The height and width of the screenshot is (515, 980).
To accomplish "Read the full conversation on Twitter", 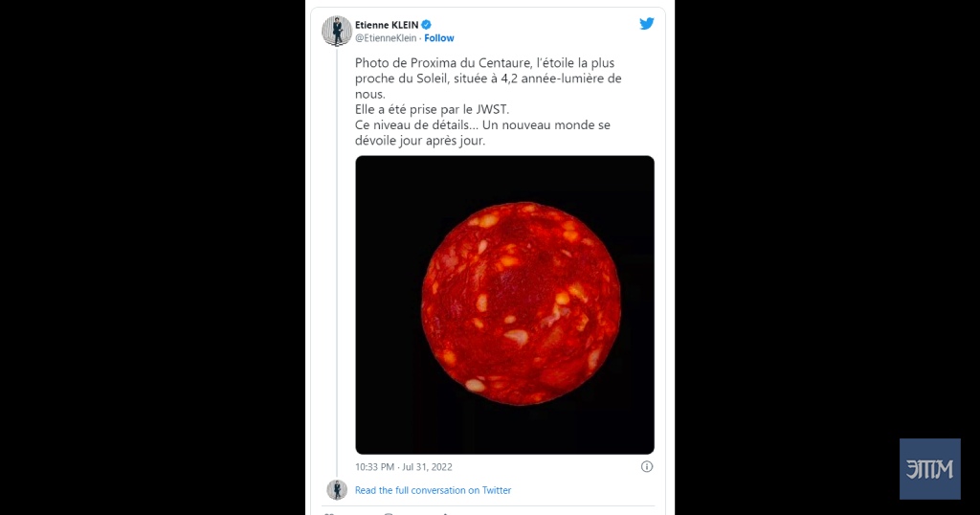I will click(x=434, y=490).
